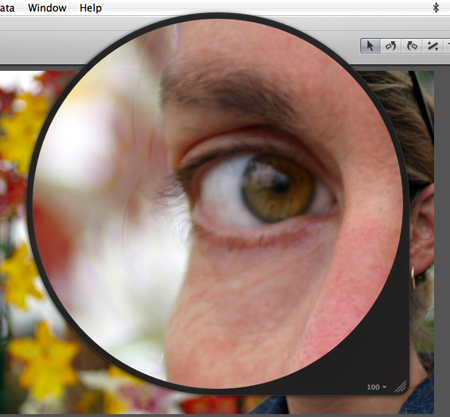Activate the Straighten tool

[433, 46]
